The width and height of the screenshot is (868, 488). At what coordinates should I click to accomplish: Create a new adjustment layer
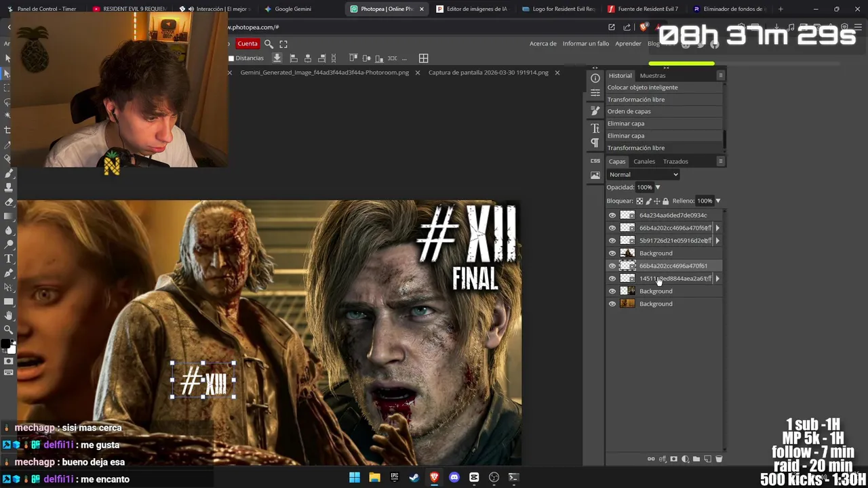[685, 459]
